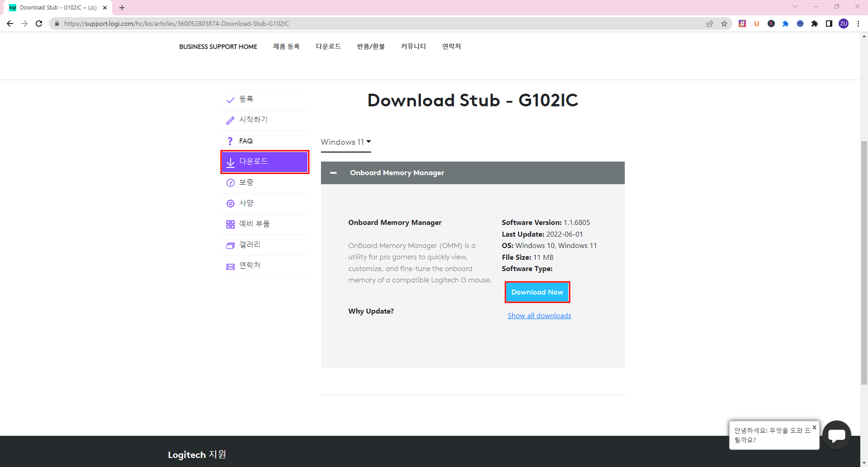Viewport: 868px width, 467px height.
Task: Close the Download Stub tab
Action: [x=105, y=8]
